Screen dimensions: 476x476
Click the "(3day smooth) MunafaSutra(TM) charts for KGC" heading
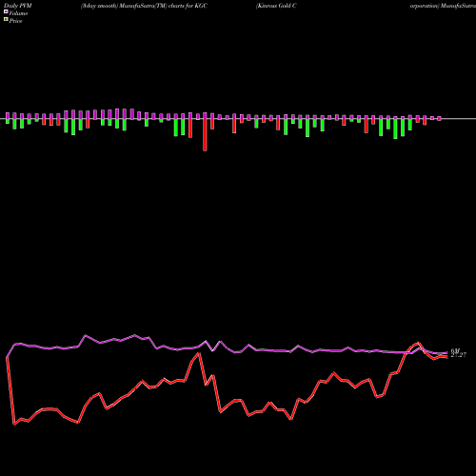[144, 6]
